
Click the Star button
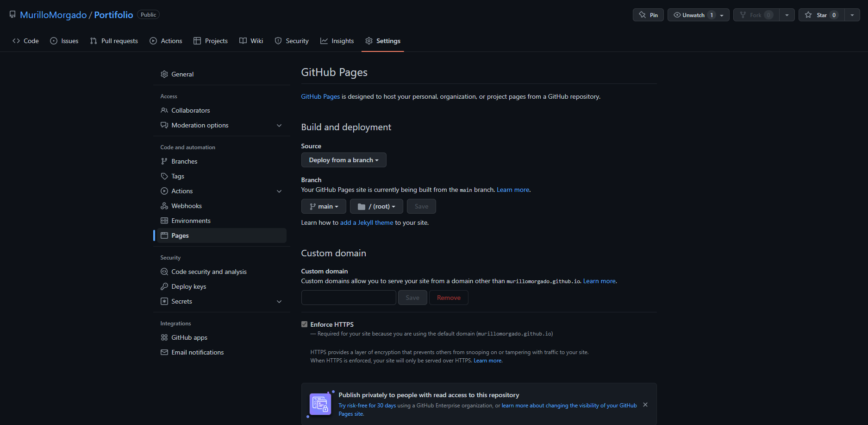822,15
